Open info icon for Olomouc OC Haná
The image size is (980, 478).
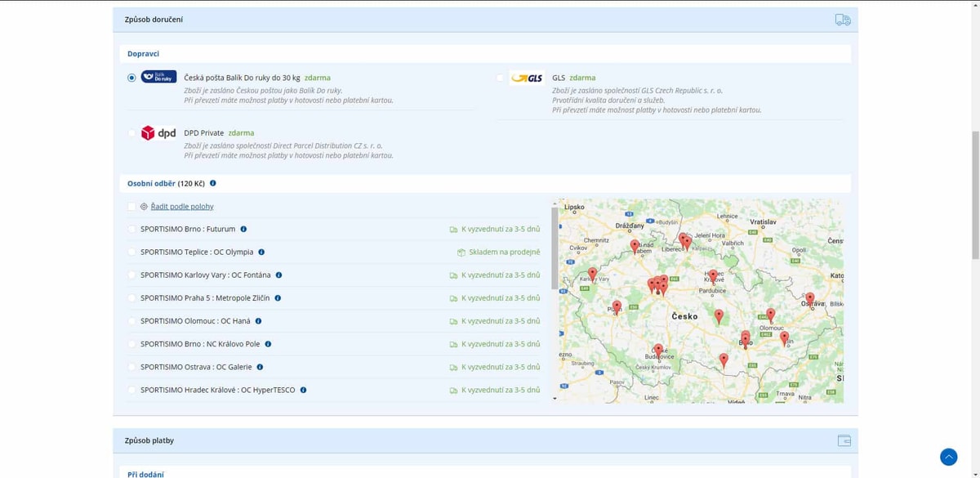click(258, 321)
